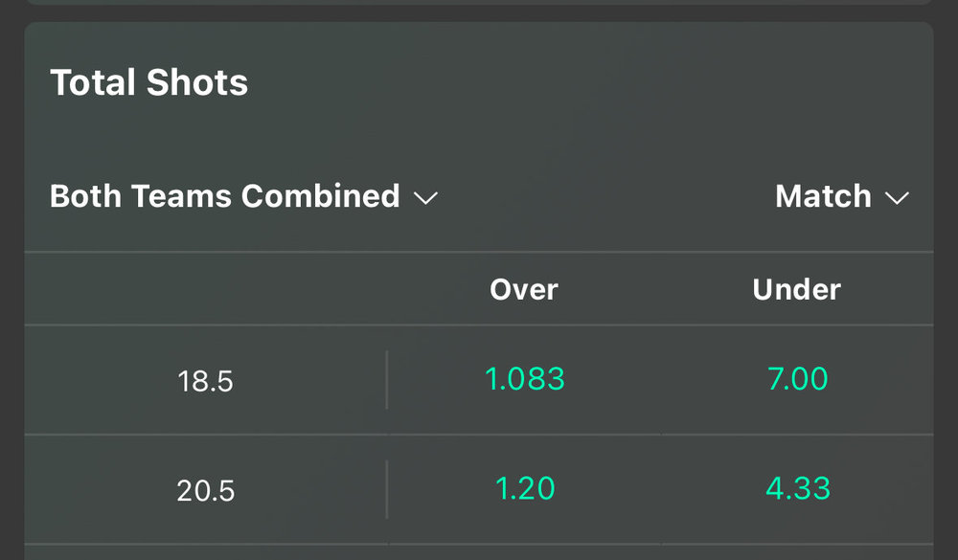This screenshot has width=958, height=560.
Task: Click the chevron beside Both Teams Combined
Action: pyautogui.click(x=425, y=198)
